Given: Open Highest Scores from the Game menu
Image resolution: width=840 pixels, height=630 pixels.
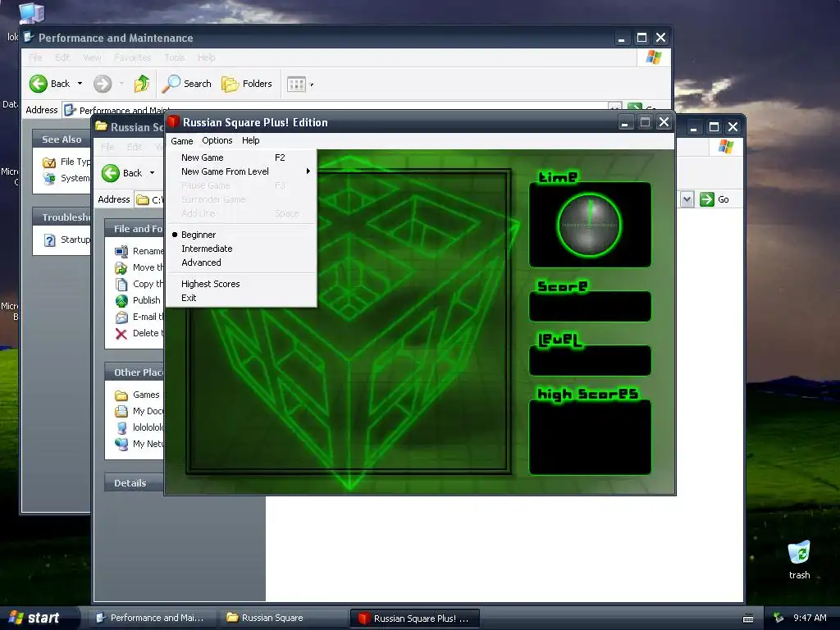Looking at the screenshot, I should pos(242,284).
